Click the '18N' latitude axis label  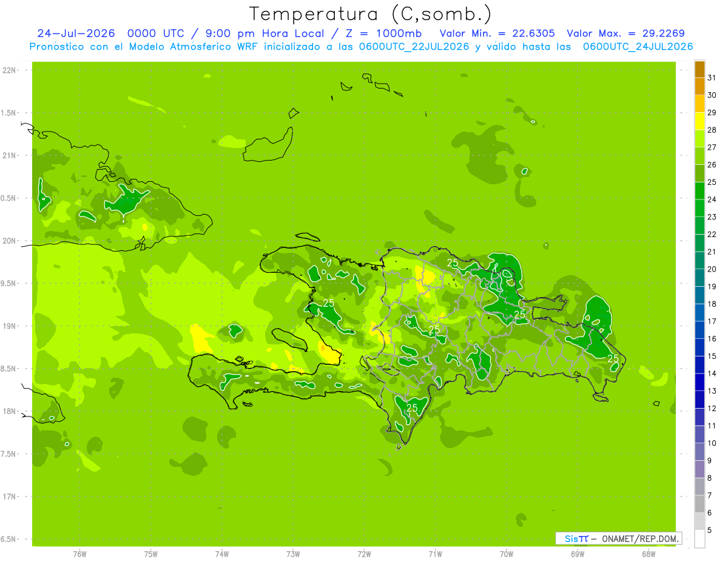8,411
